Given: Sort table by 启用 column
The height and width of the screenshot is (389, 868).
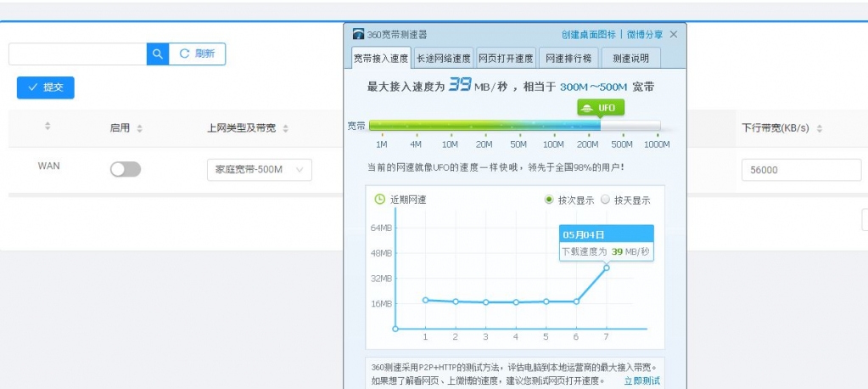Looking at the screenshot, I should [x=139, y=128].
